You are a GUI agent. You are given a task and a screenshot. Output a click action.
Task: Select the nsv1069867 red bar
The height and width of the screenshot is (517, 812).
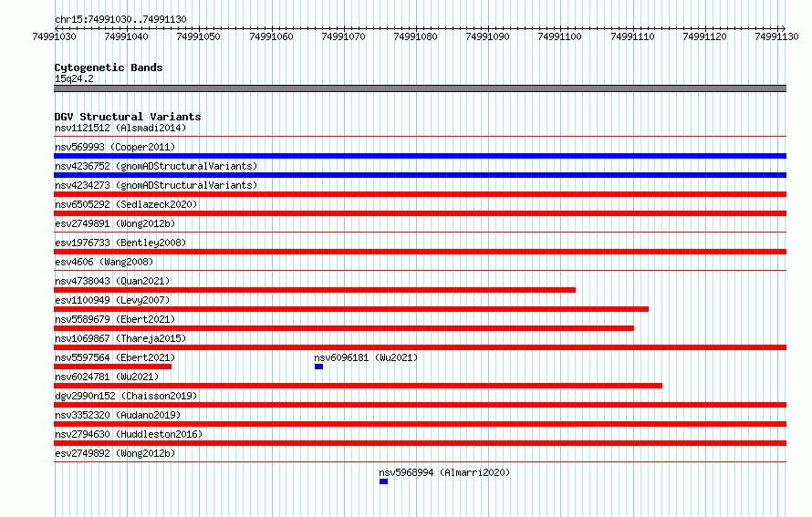pyautogui.click(x=420, y=347)
